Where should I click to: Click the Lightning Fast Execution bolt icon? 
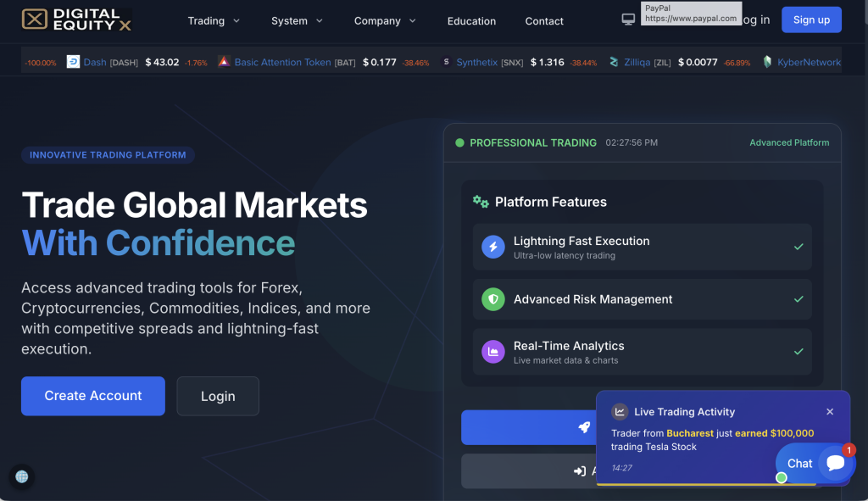click(x=492, y=247)
